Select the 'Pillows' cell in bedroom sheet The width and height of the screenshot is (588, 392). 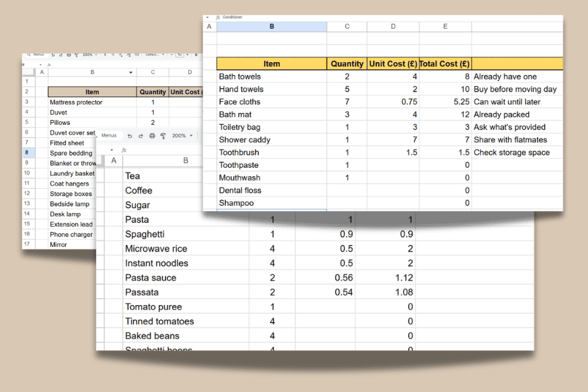pyautogui.click(x=92, y=122)
